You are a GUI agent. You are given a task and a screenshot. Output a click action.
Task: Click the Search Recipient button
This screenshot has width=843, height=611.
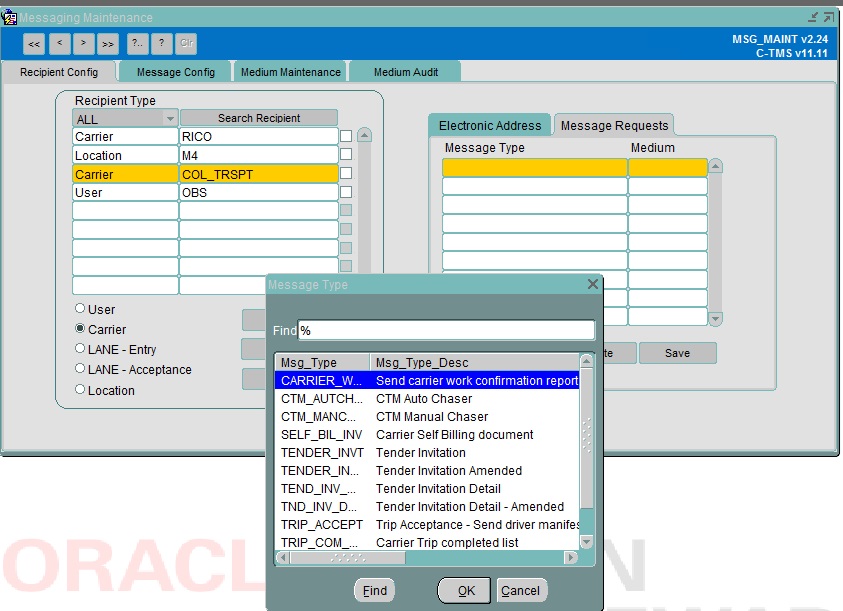click(259, 118)
